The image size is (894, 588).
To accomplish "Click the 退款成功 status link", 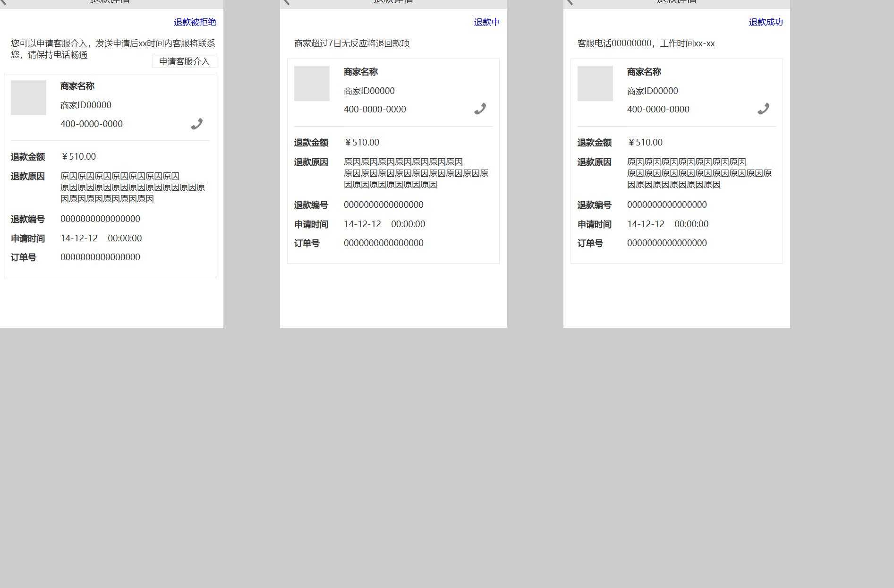I will pyautogui.click(x=766, y=22).
